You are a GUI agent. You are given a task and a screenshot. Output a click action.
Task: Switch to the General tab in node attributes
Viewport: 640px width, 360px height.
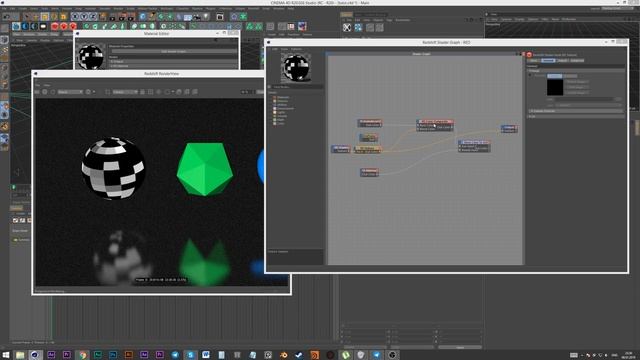coord(548,60)
